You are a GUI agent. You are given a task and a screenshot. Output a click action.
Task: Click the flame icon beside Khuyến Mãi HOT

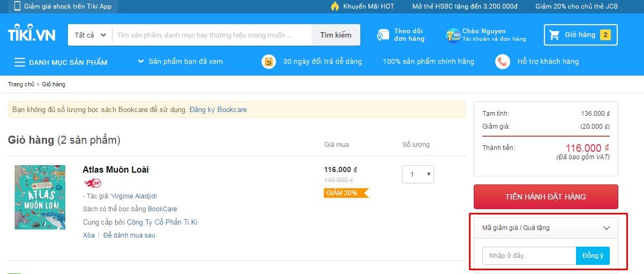point(335,6)
